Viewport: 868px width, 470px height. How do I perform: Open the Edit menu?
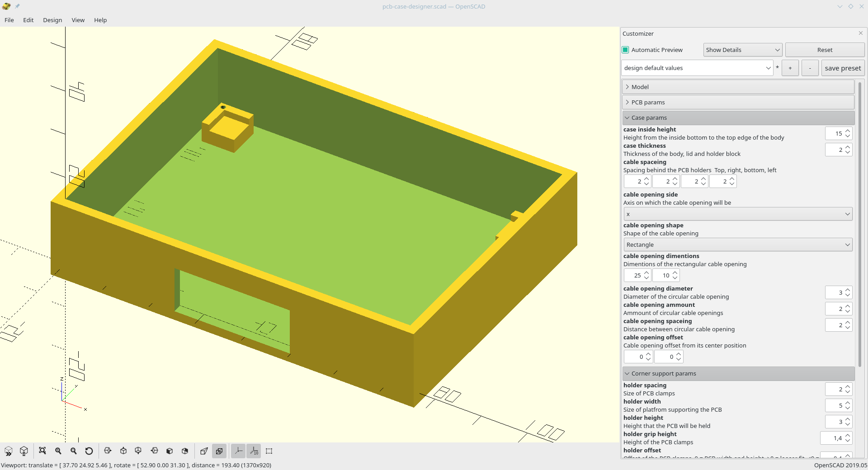click(28, 20)
